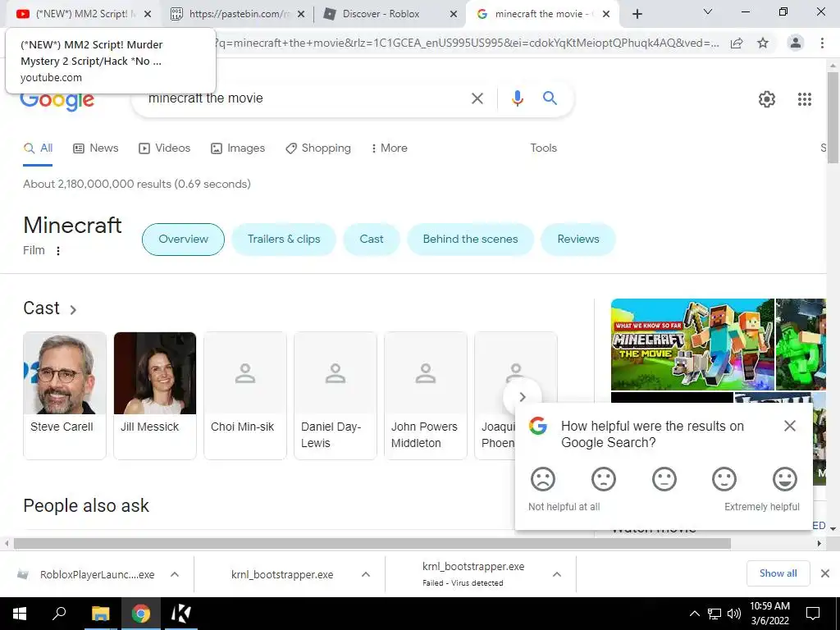This screenshot has height=630, width=840.
Task: Click the magnifier search button
Action: (x=550, y=98)
